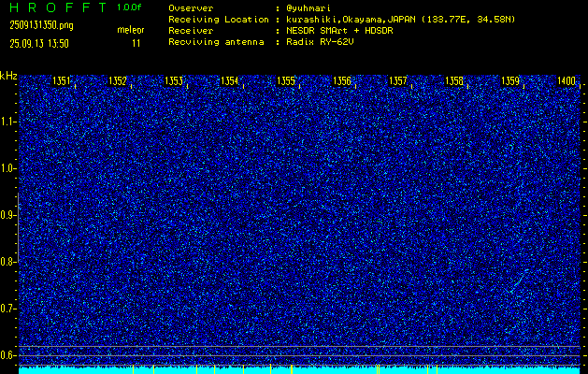
Task: Click the file name 2509131350.png
Action: (41, 25)
